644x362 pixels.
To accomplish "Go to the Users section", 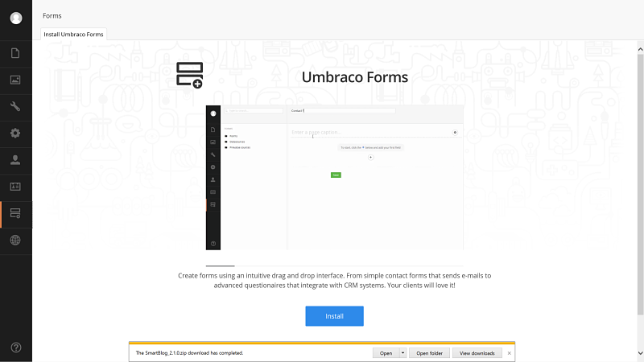I will pos(16,160).
